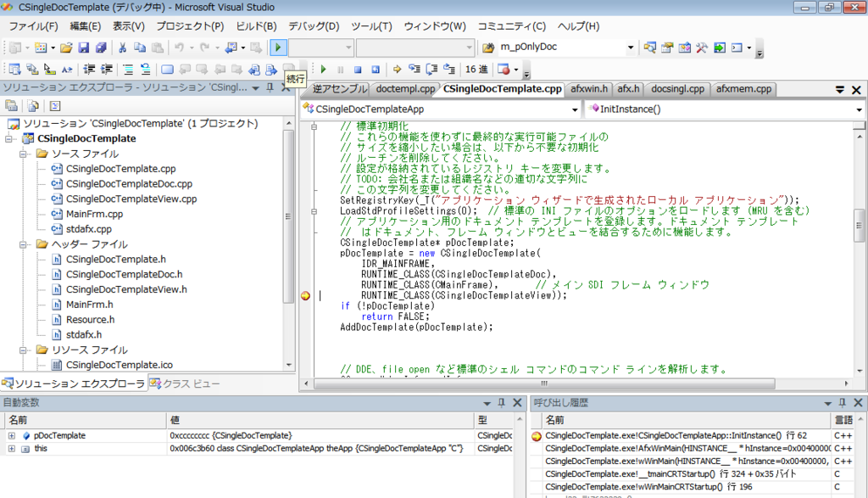Collapse the CSingleDocTemplate project node
Viewport: 868px width, 498px height.
tap(8, 138)
